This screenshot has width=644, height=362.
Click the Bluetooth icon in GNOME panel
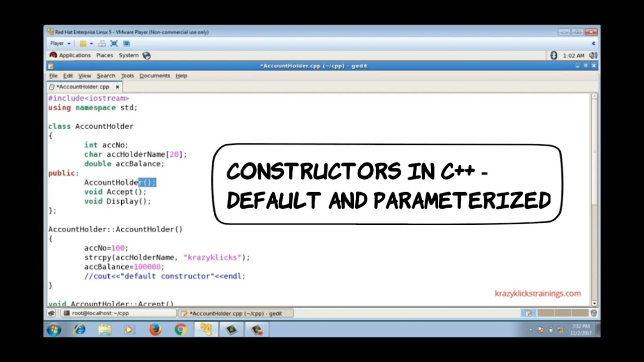[x=554, y=55]
